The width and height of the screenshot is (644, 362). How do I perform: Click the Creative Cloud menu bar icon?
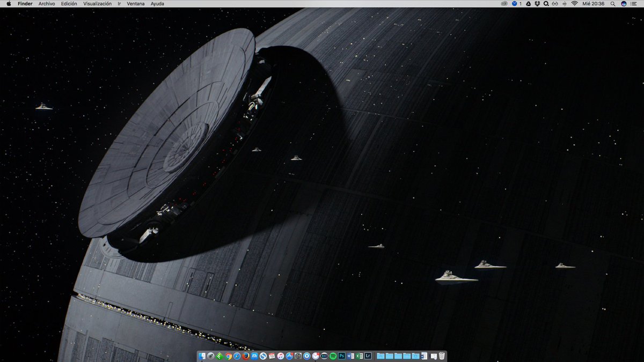coord(504,4)
